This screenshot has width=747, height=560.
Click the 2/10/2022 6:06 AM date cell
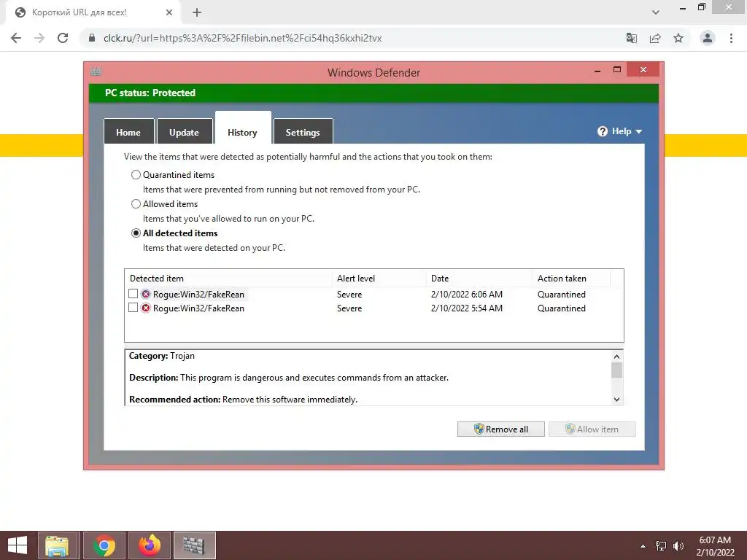click(x=466, y=295)
